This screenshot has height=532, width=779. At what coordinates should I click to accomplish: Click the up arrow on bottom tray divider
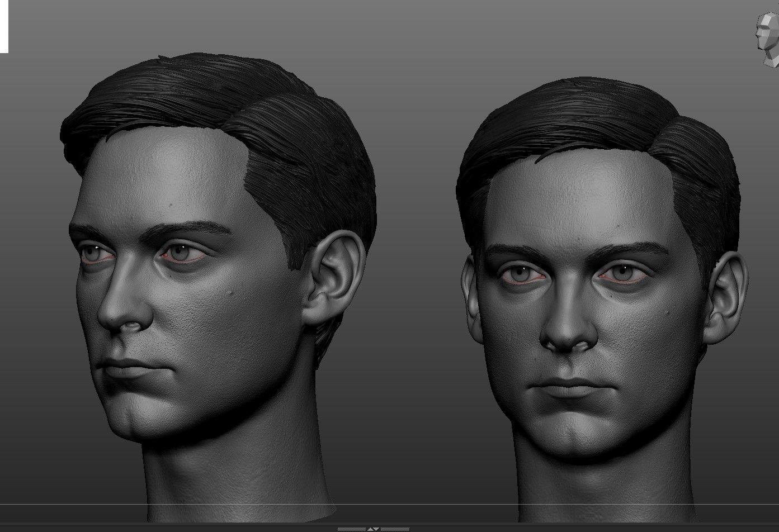pos(370,529)
